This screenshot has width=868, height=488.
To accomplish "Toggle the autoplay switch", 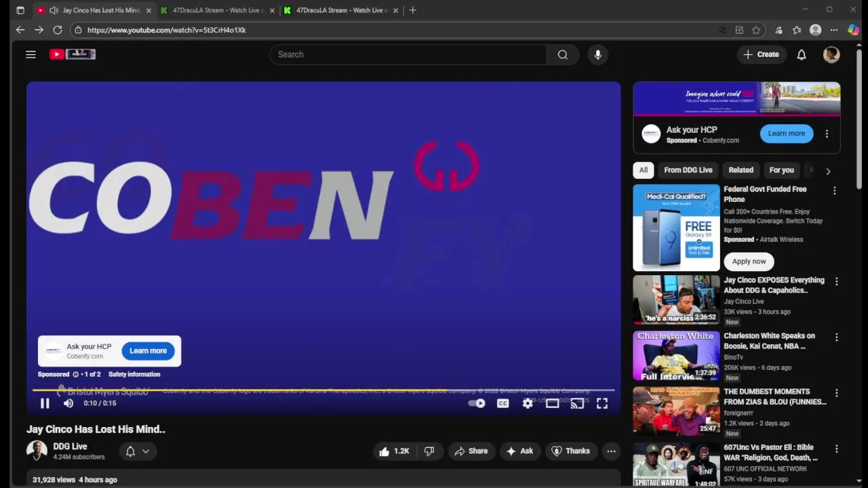I will click(477, 403).
